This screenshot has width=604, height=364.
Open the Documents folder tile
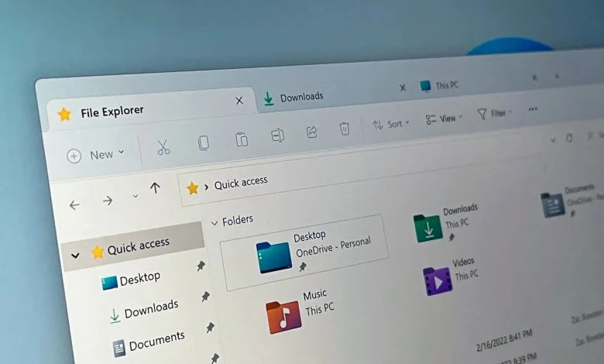pos(571,201)
